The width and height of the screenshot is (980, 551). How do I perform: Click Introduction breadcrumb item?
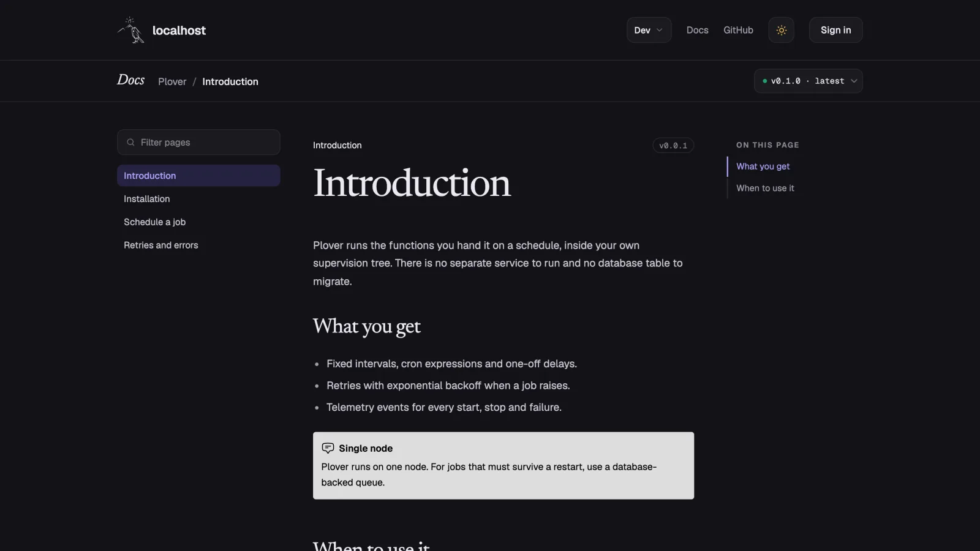[x=230, y=81]
